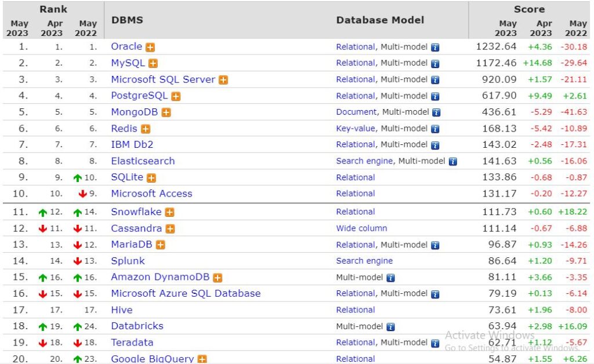The image size is (594, 364).
Task: Click the Score column header
Action: [529, 9]
